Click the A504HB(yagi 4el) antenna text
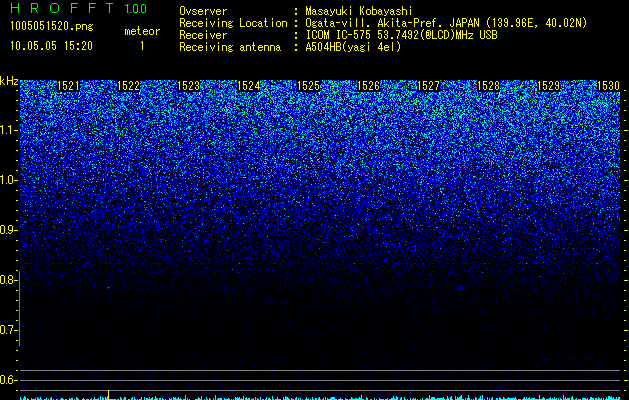The height and width of the screenshot is (400, 629). (353, 47)
